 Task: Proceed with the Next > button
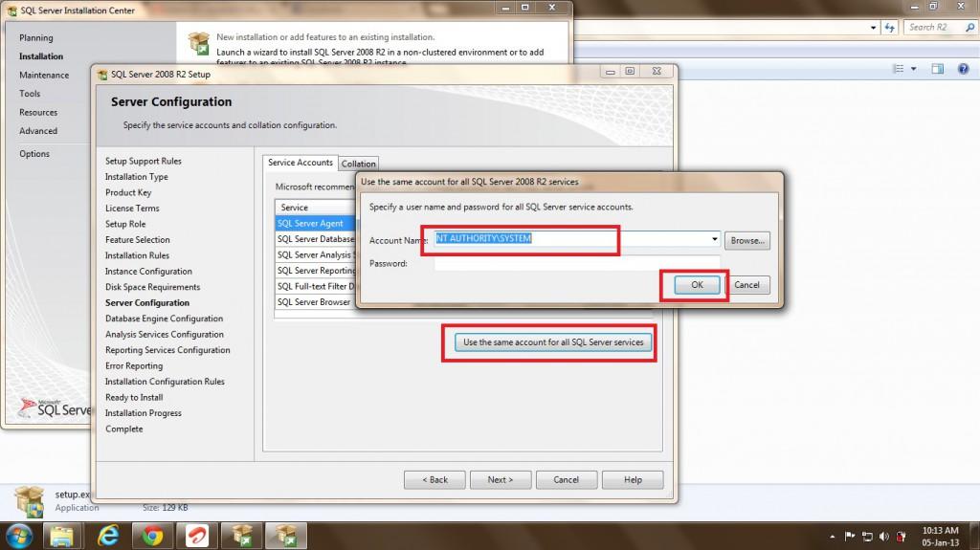coord(501,480)
